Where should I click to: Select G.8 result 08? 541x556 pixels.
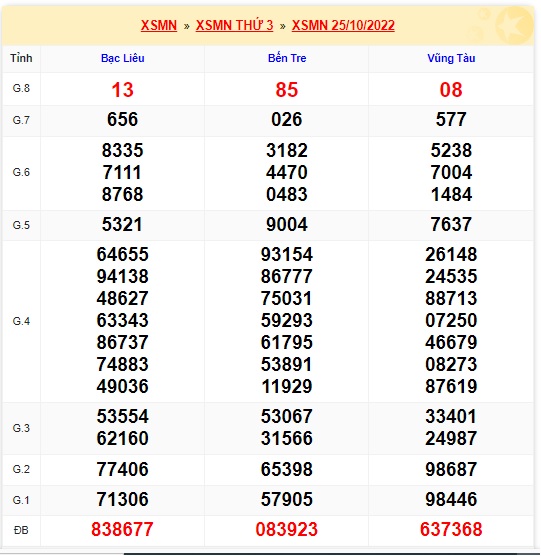point(451,89)
